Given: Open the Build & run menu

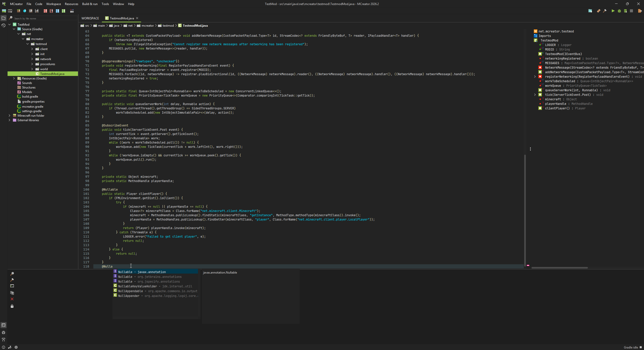Looking at the screenshot, I should coord(90,4).
